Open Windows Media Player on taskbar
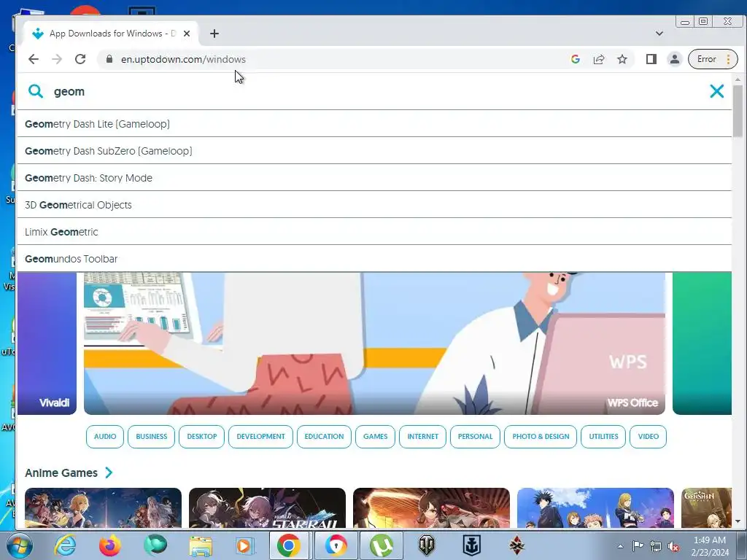This screenshot has width=747, height=560. [x=246, y=545]
